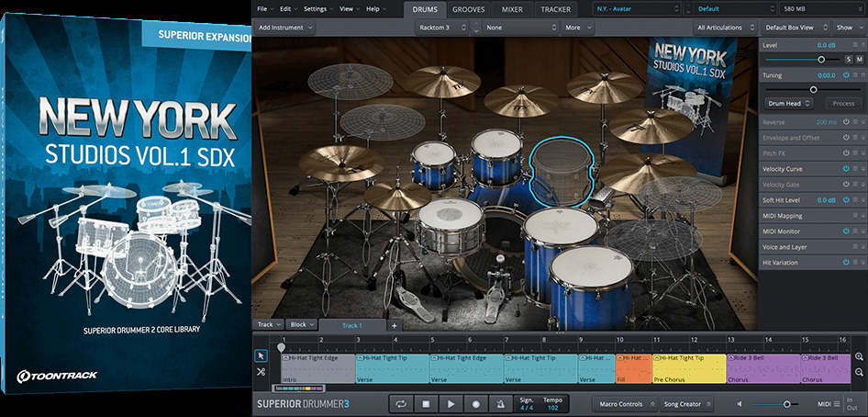Open the Drum Head dropdown

tap(789, 104)
